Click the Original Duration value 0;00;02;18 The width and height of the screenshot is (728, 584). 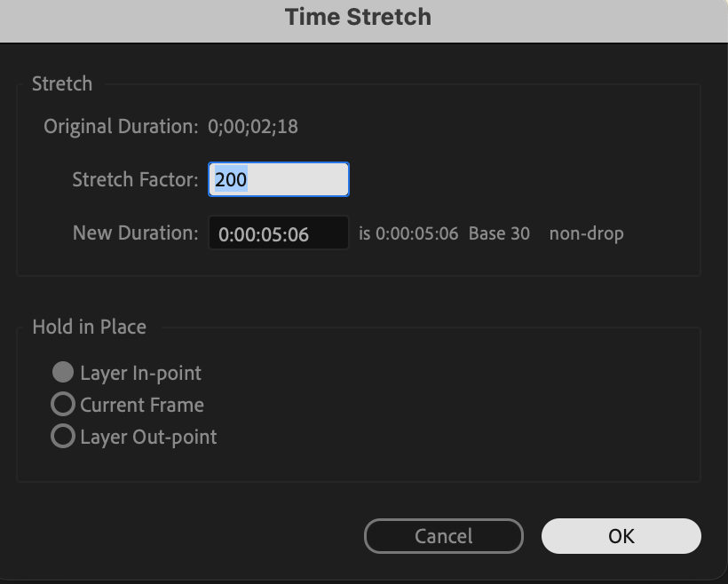tap(253, 126)
